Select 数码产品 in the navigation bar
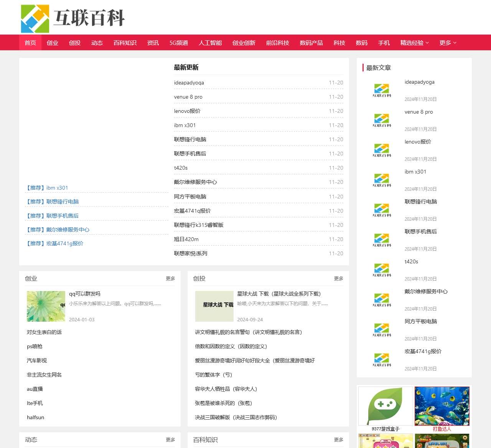The height and width of the screenshot is (448, 491). coord(311,43)
